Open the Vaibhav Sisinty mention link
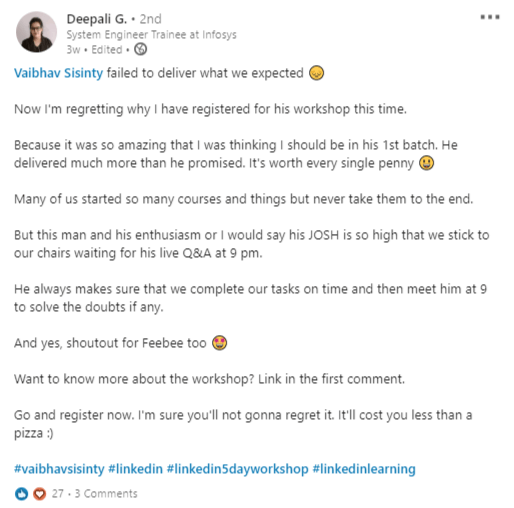The width and height of the screenshot is (514, 508). pos(59,73)
